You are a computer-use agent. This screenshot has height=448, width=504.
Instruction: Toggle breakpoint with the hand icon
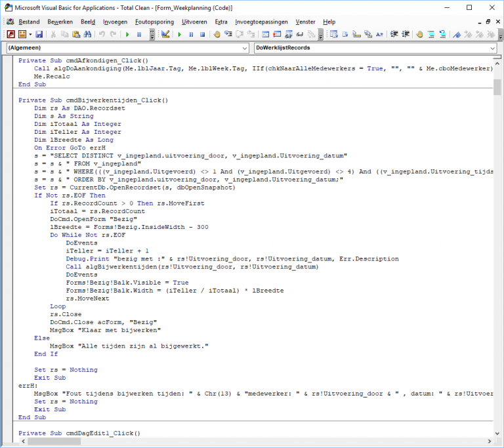419,34
